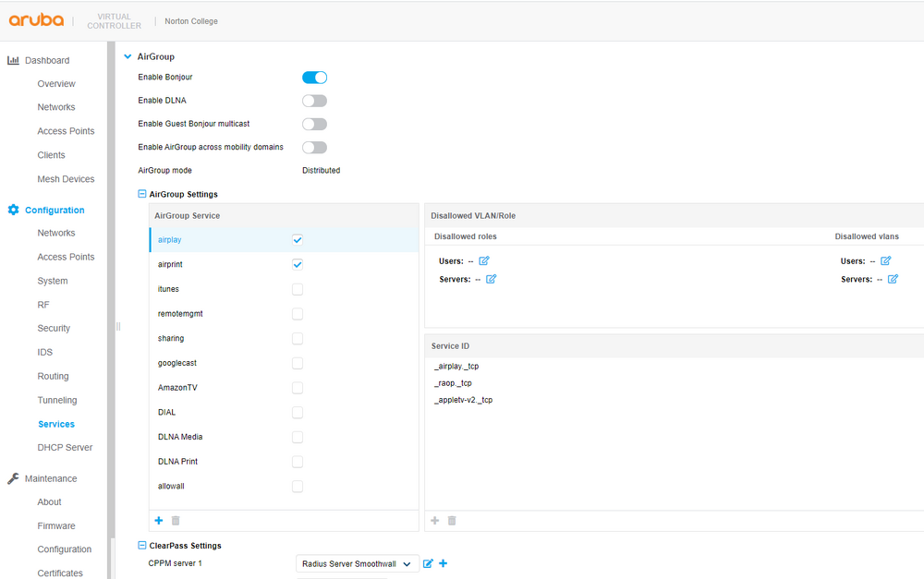This screenshot has height=579, width=924.
Task: Open the Tunneling configuration page
Action: click(57, 400)
